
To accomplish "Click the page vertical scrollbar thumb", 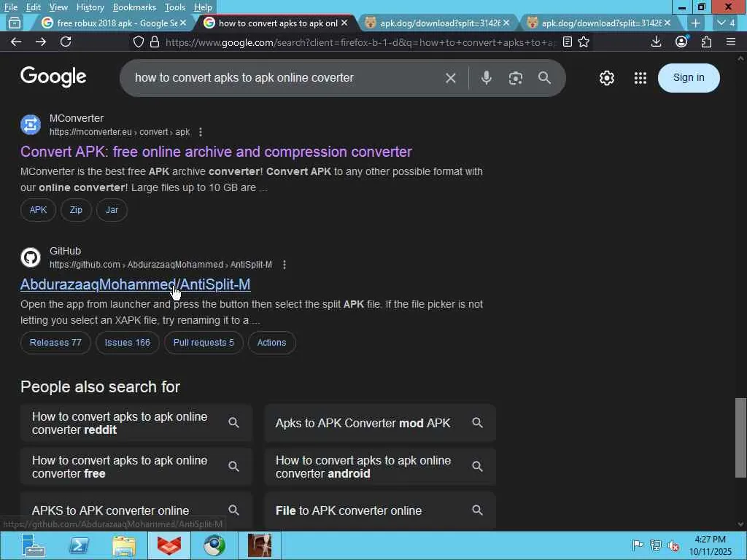I will pyautogui.click(x=740, y=437).
